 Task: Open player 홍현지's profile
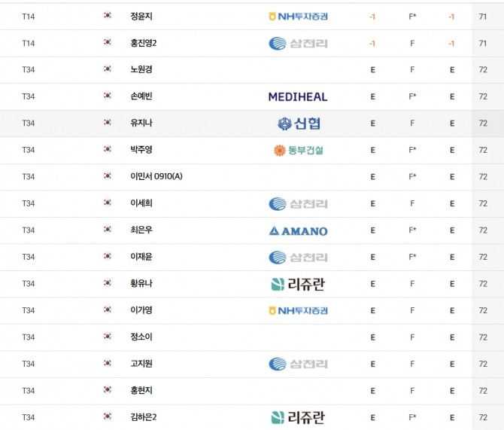coord(141,391)
